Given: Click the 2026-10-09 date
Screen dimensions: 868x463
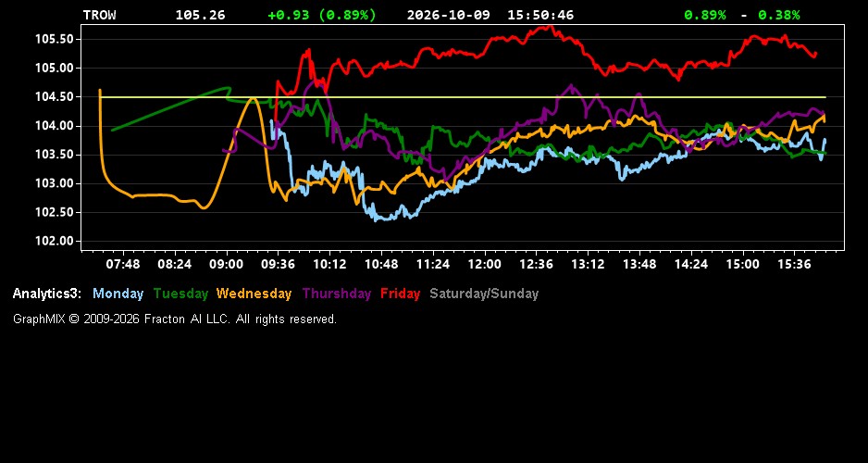Looking at the screenshot, I should coord(449,16).
